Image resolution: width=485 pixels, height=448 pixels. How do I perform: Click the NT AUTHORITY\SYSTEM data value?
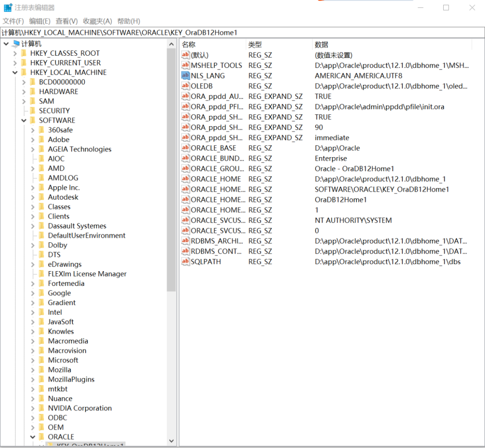pos(353,220)
